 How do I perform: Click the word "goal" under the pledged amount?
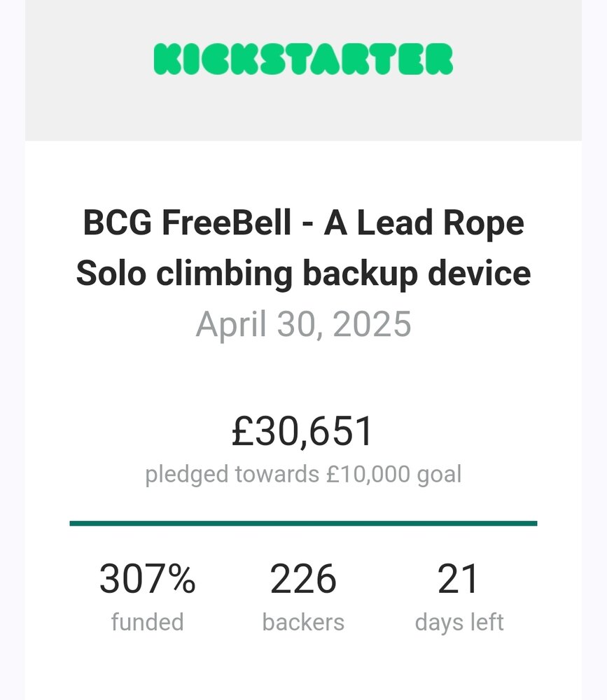[x=439, y=476]
